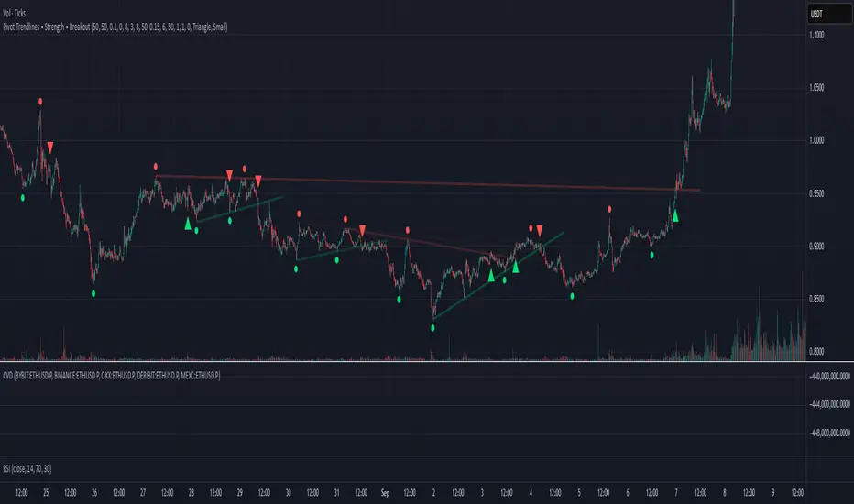Click the 1.0000 price axis label
This screenshot has height=504, width=854.
(816, 140)
